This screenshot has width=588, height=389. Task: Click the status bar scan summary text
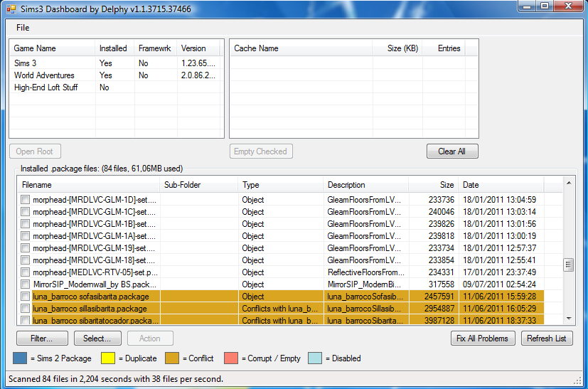coord(116,379)
